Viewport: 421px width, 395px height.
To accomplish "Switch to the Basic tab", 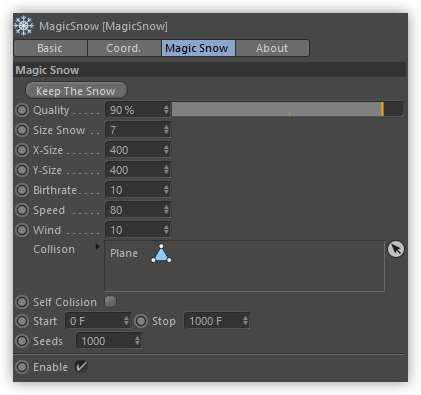I will (50, 48).
